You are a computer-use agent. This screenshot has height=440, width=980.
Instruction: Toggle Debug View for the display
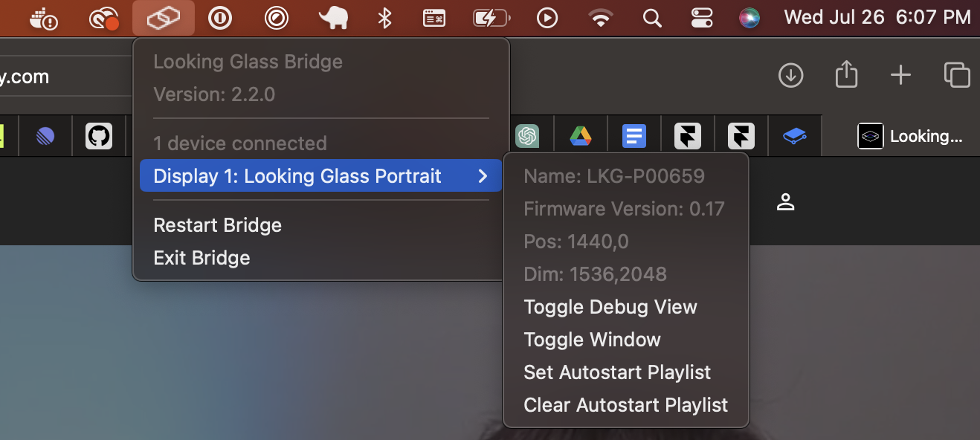610,307
